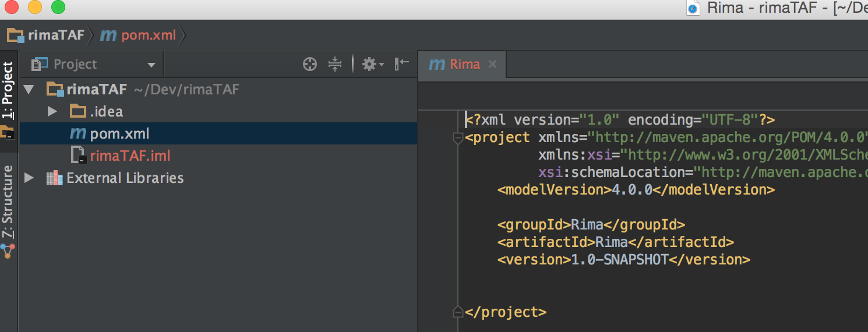Image resolution: width=868 pixels, height=332 pixels.
Task: Toggle the 1: Project tool window button
Action: click(8, 91)
